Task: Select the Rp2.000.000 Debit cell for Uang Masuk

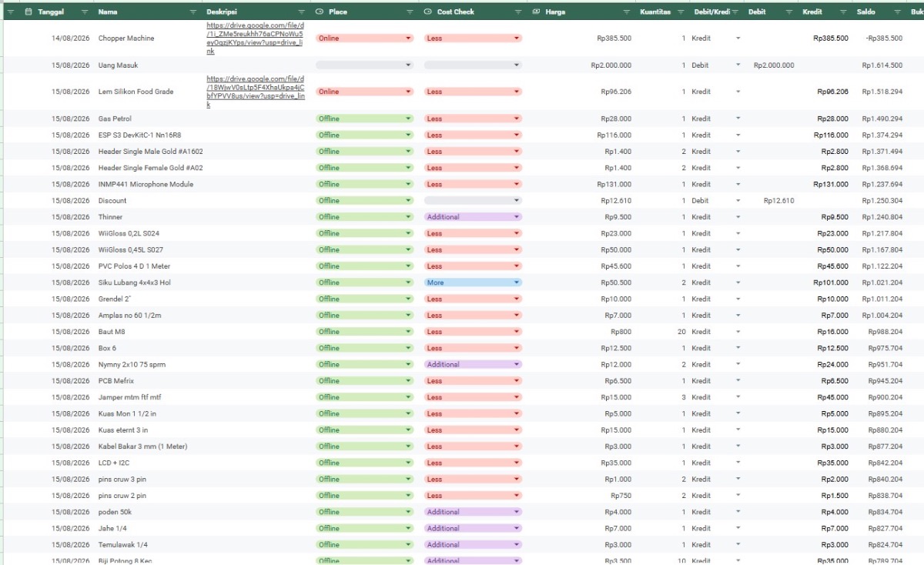Action: [774, 65]
